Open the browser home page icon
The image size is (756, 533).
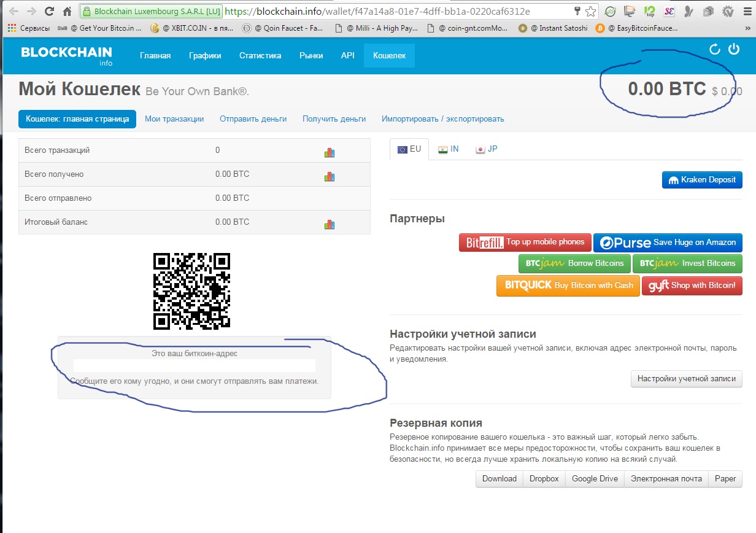click(67, 11)
